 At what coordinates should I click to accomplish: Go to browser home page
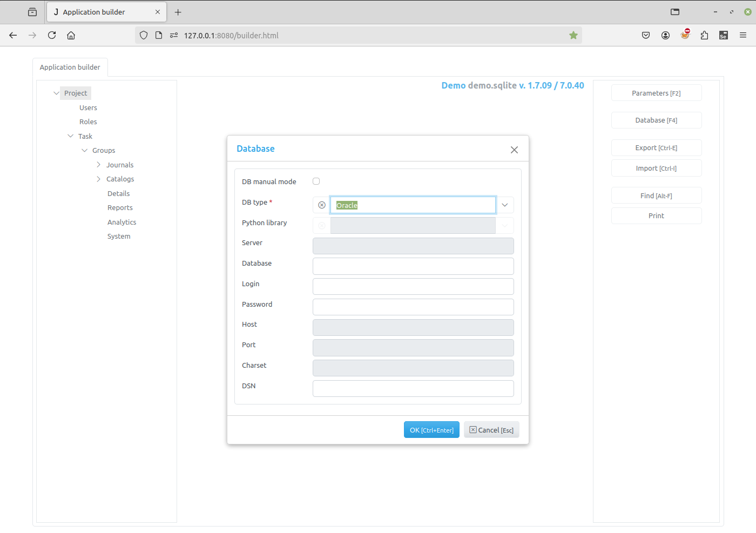click(71, 36)
